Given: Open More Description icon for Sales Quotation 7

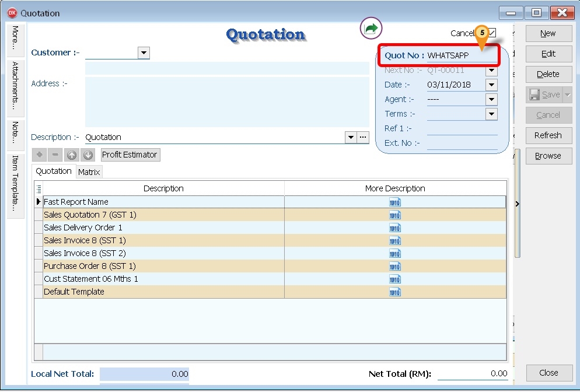Looking at the screenshot, I should coord(395,215).
